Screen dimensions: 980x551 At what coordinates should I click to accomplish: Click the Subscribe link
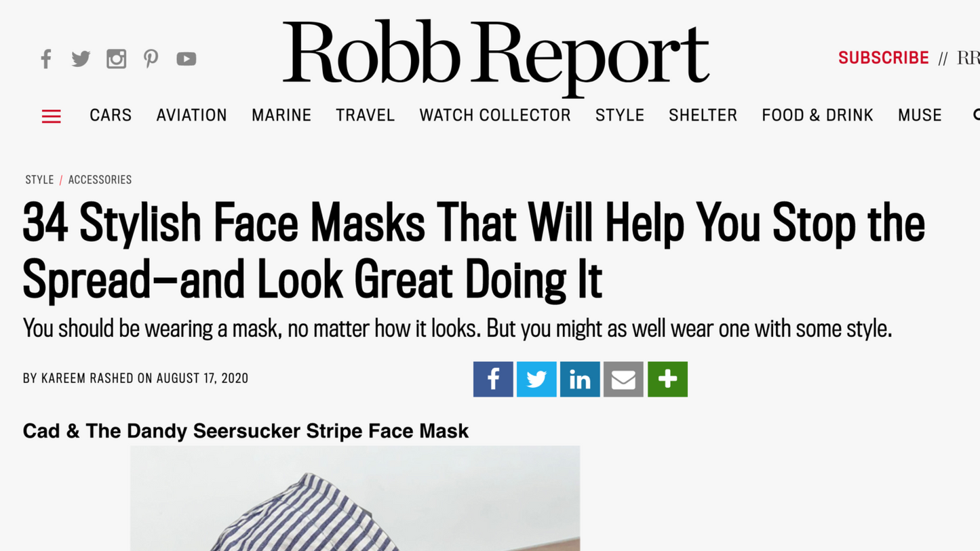pyautogui.click(x=883, y=58)
